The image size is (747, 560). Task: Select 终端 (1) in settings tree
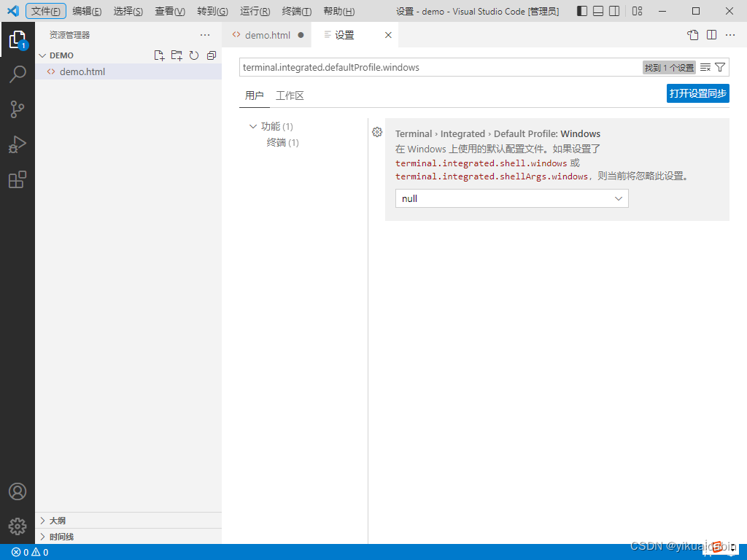coord(282,142)
